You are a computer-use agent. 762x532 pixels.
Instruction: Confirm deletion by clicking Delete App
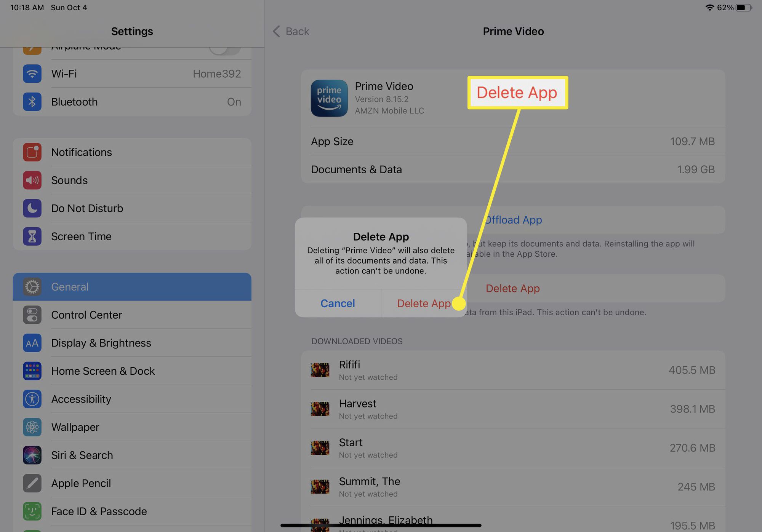424,303
